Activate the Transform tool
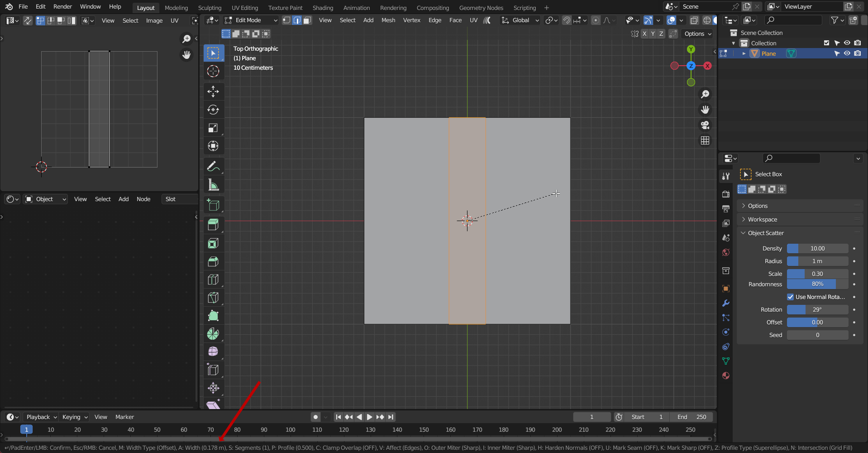 pos(213,146)
